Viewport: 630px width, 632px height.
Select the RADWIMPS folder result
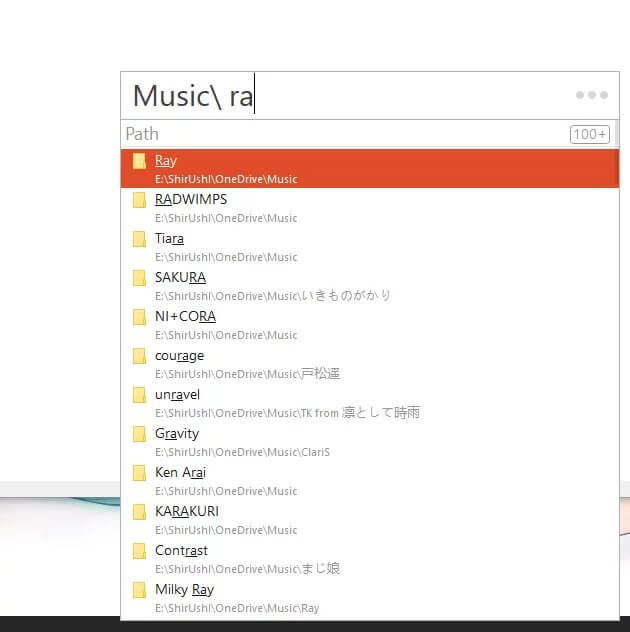370,208
